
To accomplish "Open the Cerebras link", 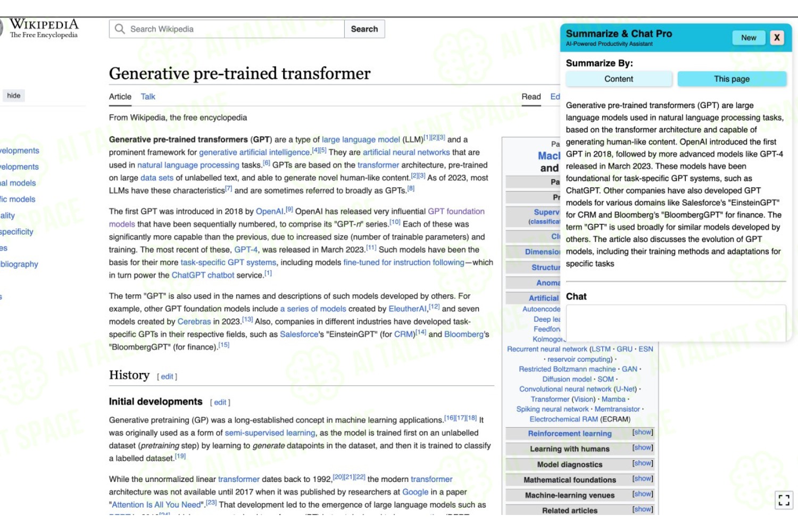I will point(194,321).
